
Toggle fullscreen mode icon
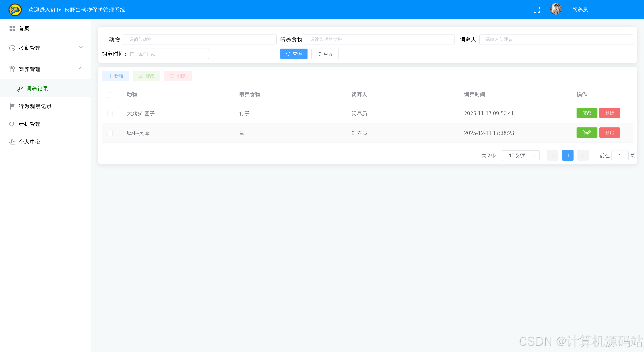(537, 10)
